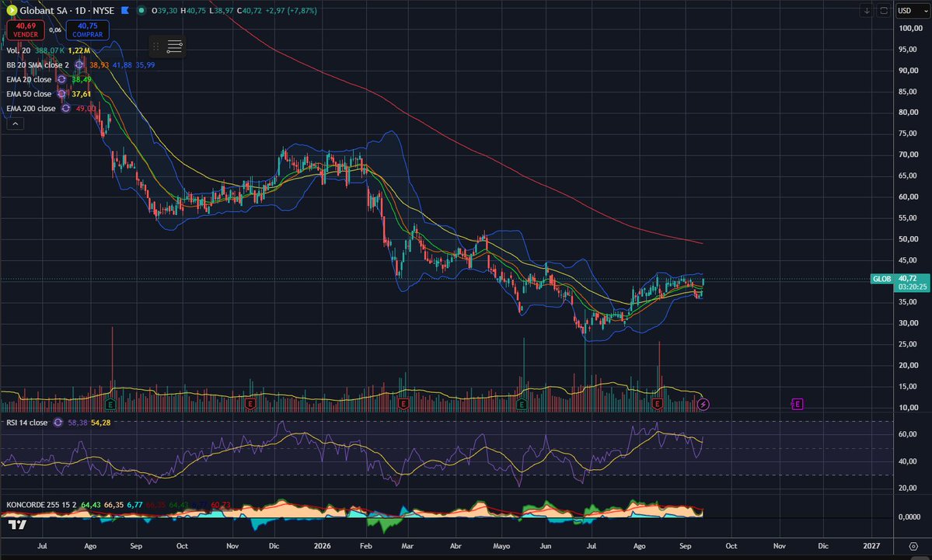Click the 100,00 price axis label
Viewport: 932px width, 560px height.
pos(910,28)
